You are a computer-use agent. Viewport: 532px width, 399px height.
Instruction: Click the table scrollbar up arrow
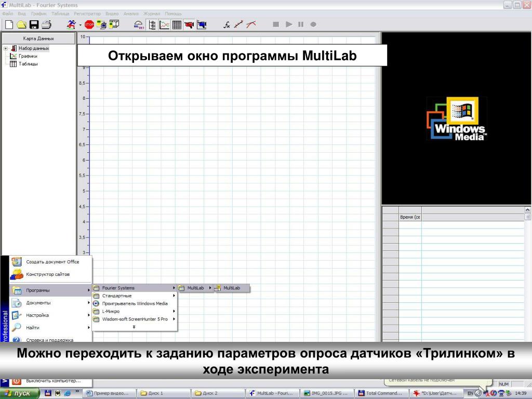[x=528, y=210]
